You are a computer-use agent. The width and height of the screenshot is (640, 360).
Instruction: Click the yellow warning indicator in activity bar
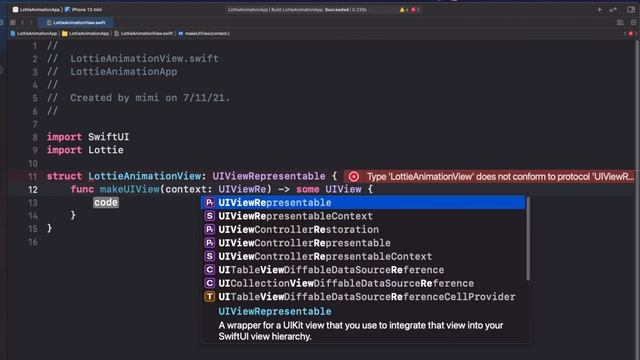pos(402,10)
